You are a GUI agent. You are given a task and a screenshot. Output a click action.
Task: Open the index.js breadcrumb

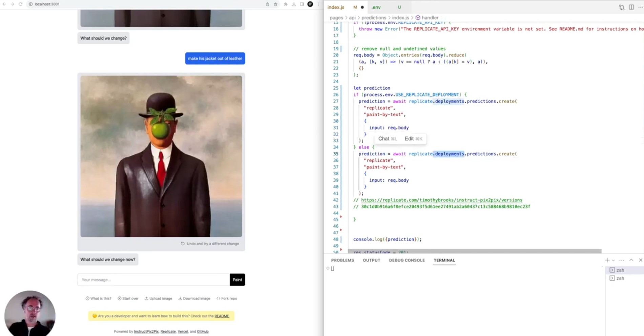400,18
